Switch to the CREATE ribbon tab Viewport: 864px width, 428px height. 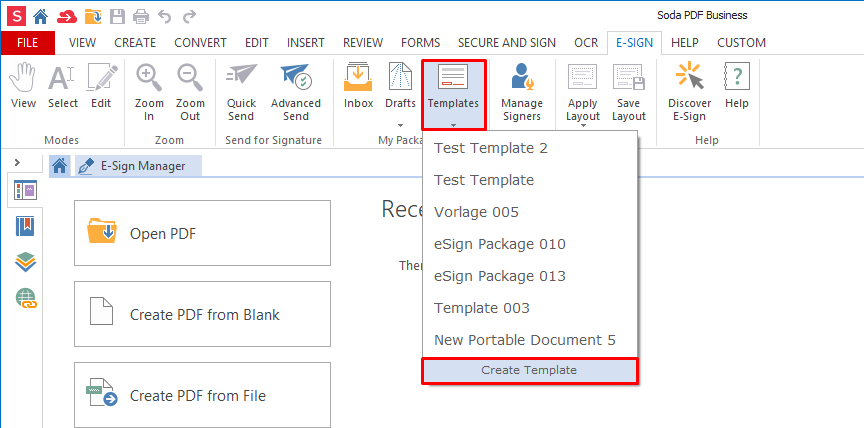coord(135,42)
